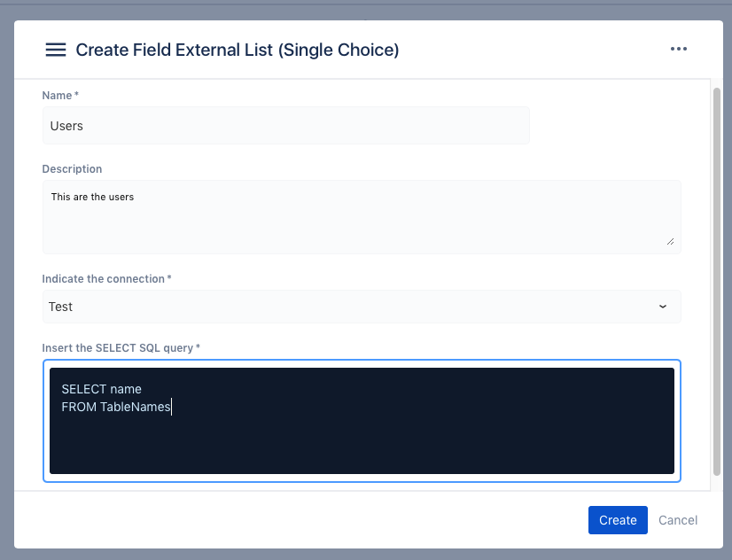Click the Create button
This screenshot has height=560, width=732.
tap(618, 520)
